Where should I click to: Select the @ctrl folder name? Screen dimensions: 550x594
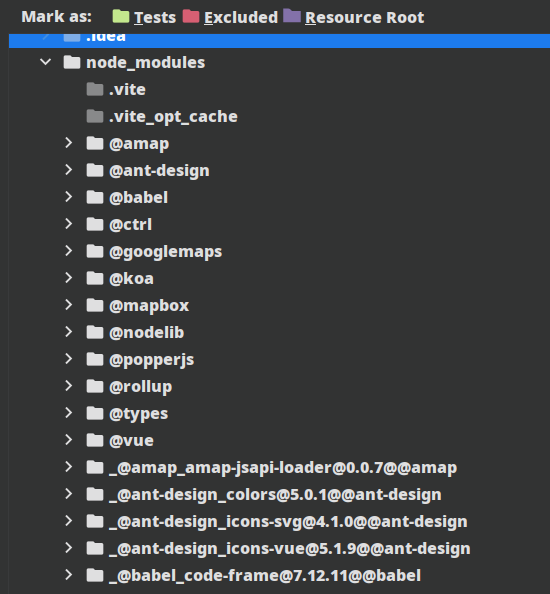pos(130,225)
